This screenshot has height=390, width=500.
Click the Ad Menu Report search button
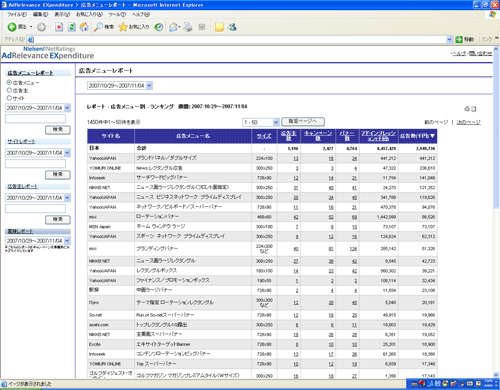pyautogui.click(x=58, y=129)
